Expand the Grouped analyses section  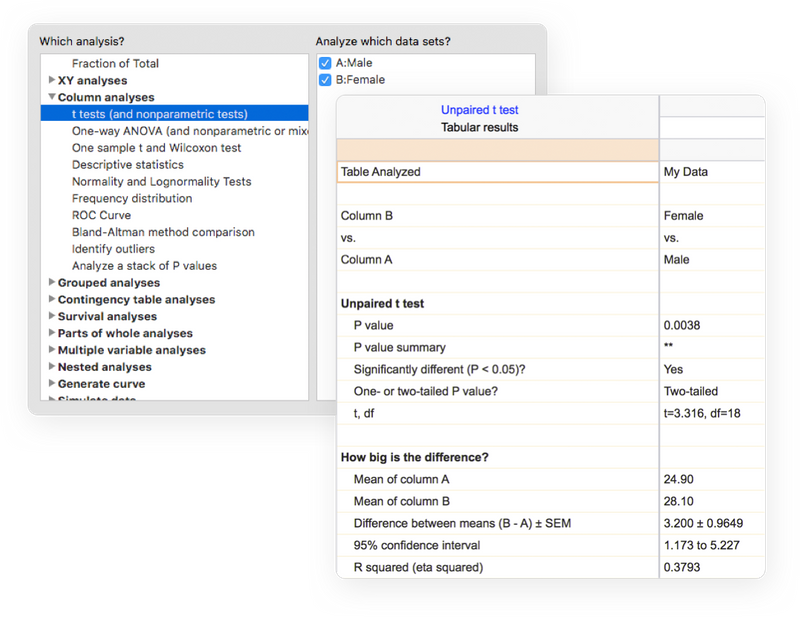click(52, 282)
